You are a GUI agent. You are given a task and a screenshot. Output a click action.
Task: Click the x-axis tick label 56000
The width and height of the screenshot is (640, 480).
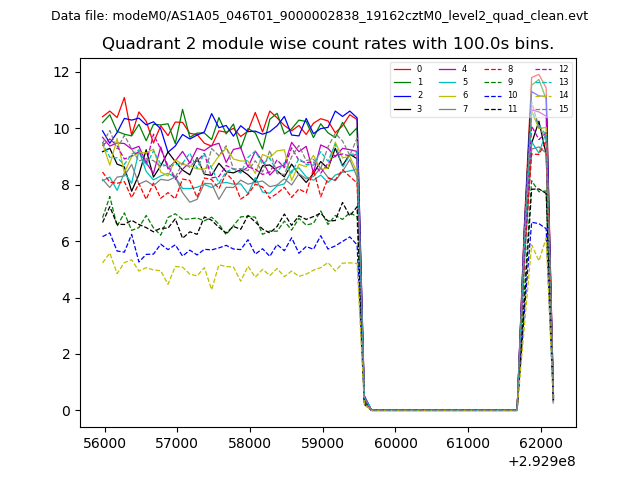point(104,441)
